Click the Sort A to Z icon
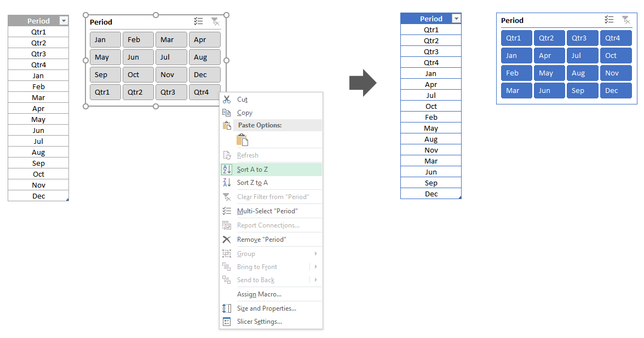The height and width of the screenshot is (338, 644). tap(227, 168)
